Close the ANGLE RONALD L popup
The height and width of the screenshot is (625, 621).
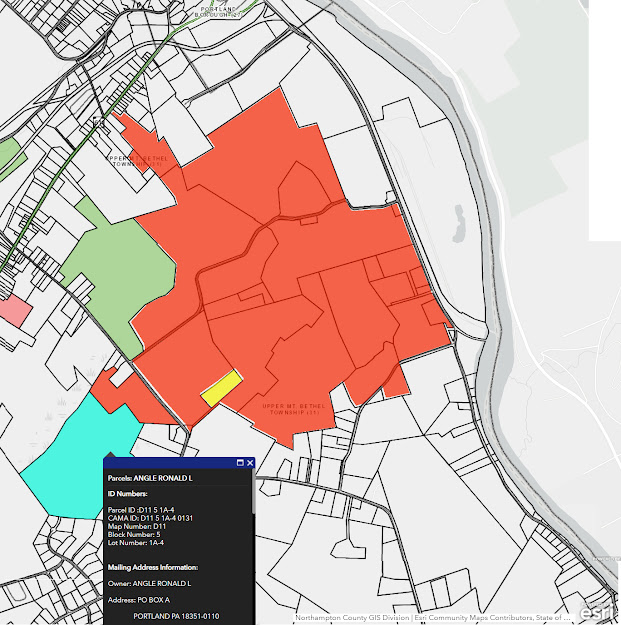[250, 462]
